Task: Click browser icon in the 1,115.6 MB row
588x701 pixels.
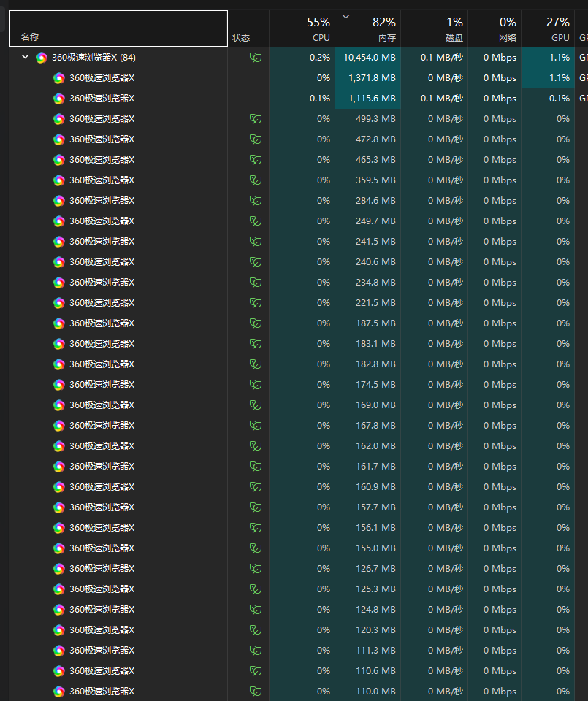Action: (59, 99)
